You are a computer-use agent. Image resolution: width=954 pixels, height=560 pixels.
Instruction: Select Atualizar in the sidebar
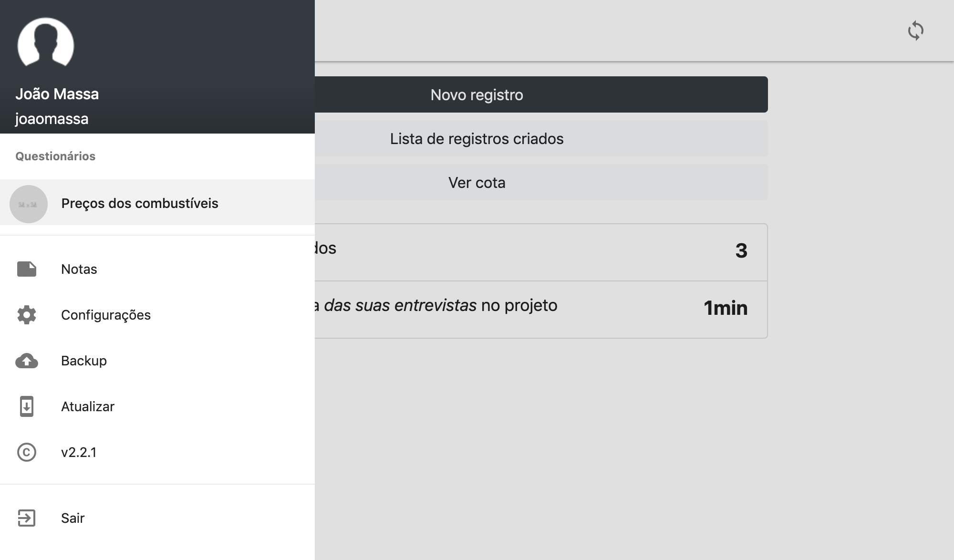pyautogui.click(x=157, y=406)
